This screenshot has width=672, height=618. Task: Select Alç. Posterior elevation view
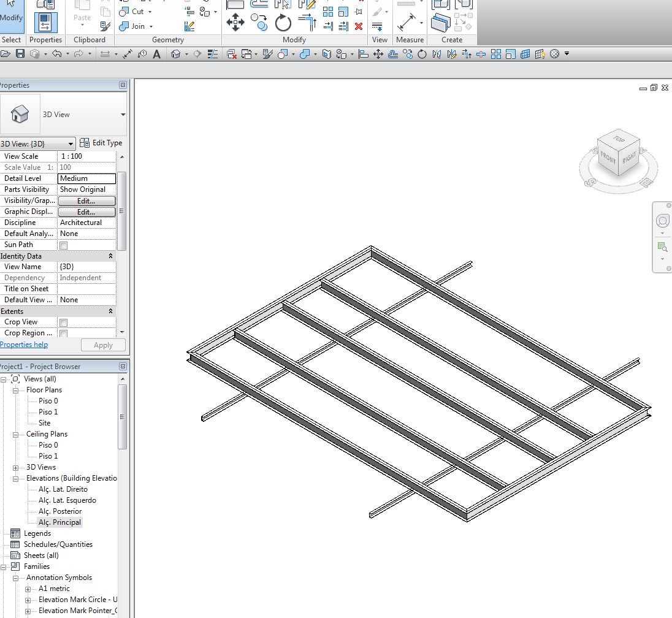[59, 511]
